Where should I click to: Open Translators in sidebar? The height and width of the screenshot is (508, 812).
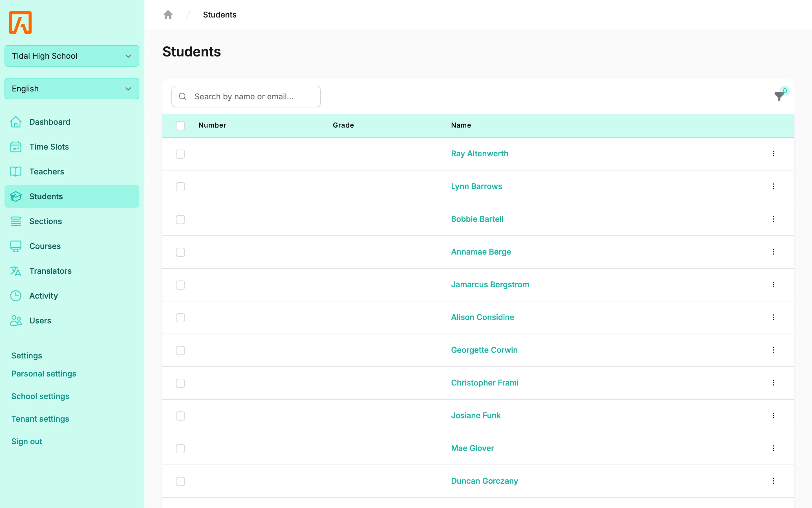(x=72, y=271)
